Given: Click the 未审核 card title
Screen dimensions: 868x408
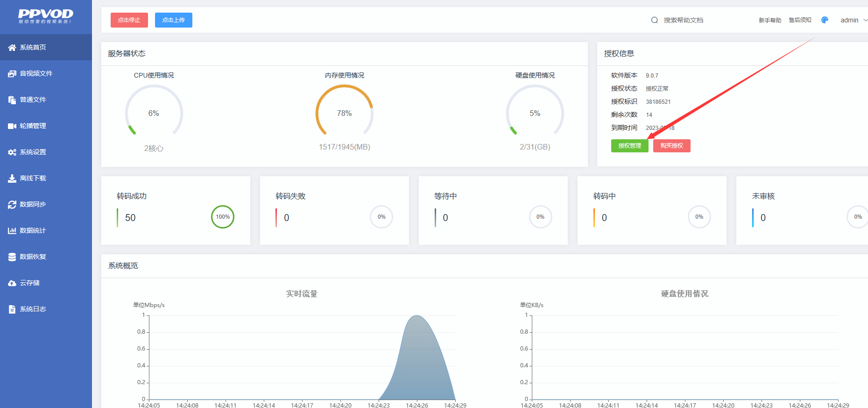Looking at the screenshot, I should 763,196.
